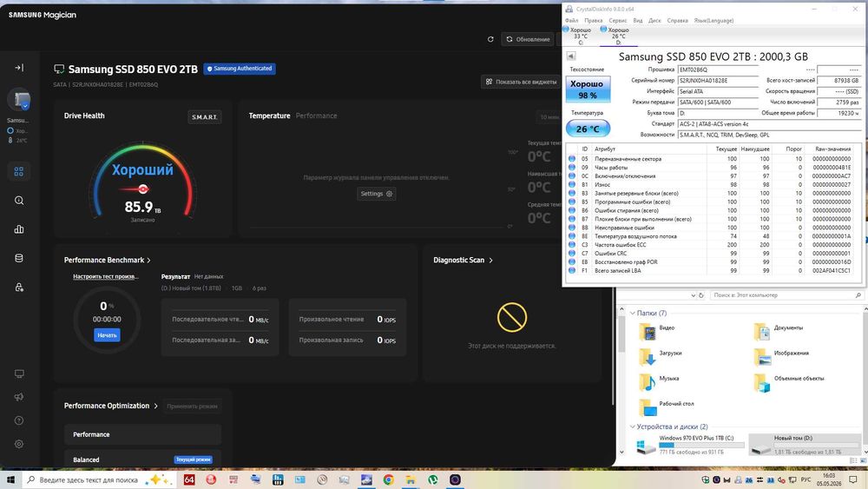Click the Начать benchmark button
This screenshot has height=489, width=868.
click(x=107, y=335)
